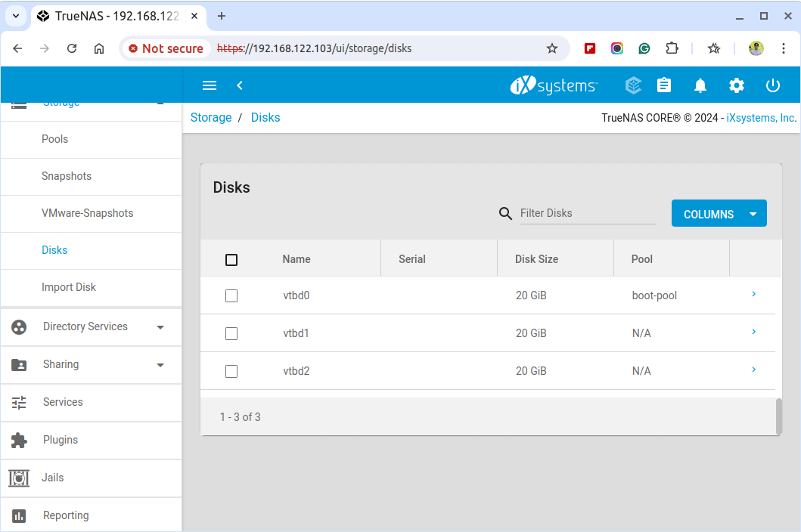
Task: Click the 1 - 3 of 3 pagination text
Action: (x=240, y=417)
